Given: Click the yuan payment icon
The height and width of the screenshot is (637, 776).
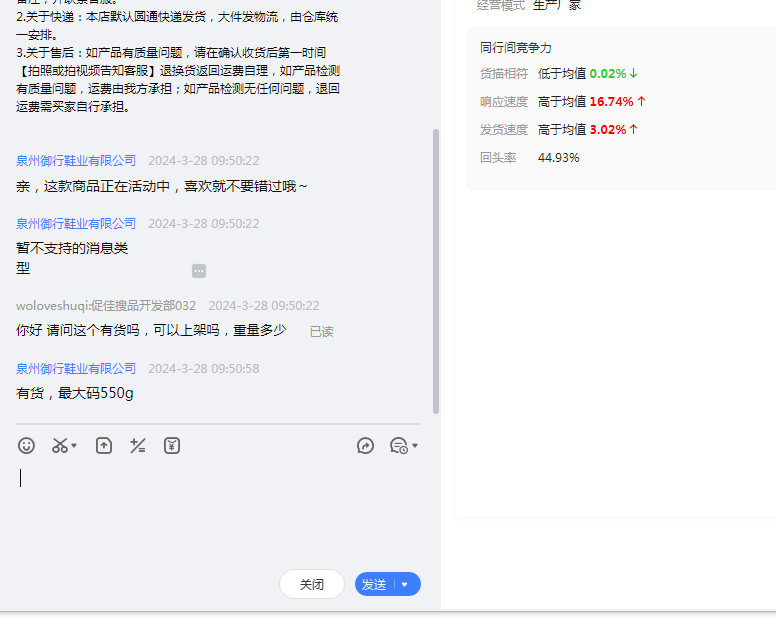Looking at the screenshot, I should (172, 446).
